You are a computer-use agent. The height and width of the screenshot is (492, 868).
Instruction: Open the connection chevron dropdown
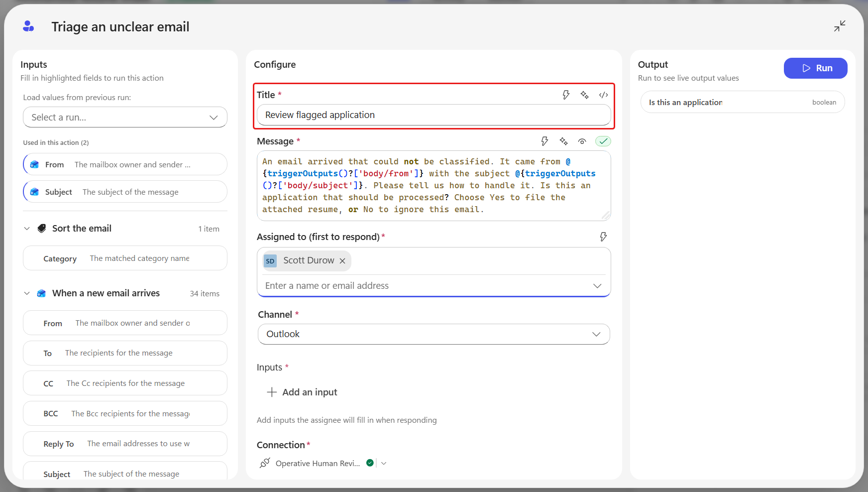coord(384,463)
